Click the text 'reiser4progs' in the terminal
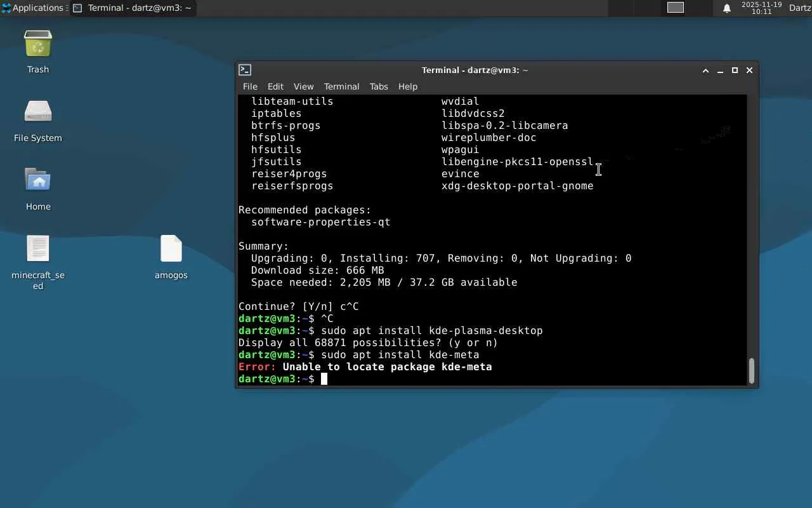Screen dimensions: 812x508 click(x=289, y=174)
